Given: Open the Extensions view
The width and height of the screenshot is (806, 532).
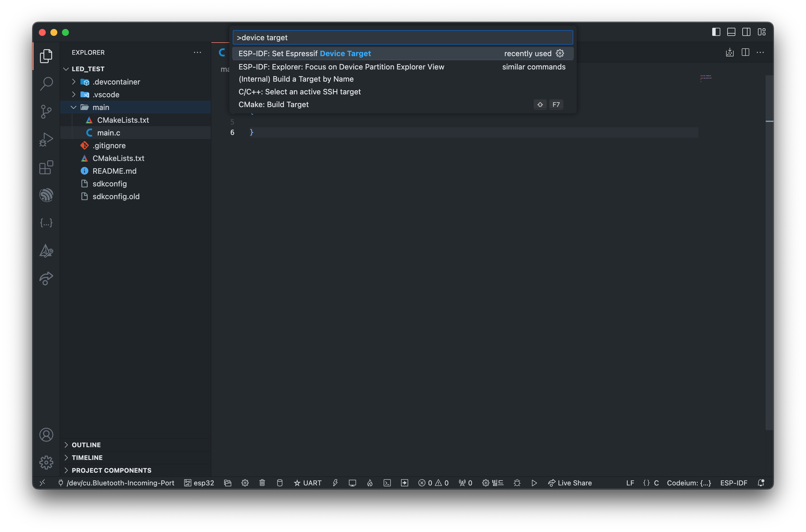Looking at the screenshot, I should click(x=46, y=167).
